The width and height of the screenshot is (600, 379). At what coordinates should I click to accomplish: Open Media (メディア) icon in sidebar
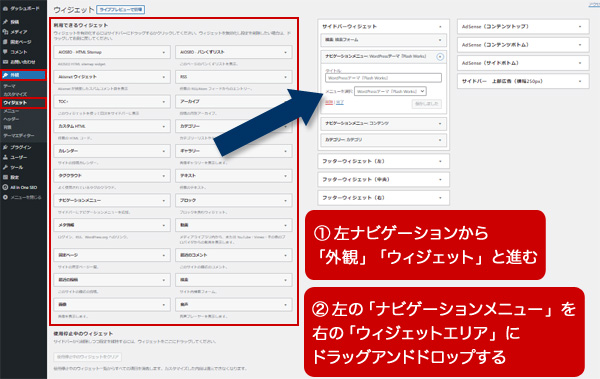point(5,32)
